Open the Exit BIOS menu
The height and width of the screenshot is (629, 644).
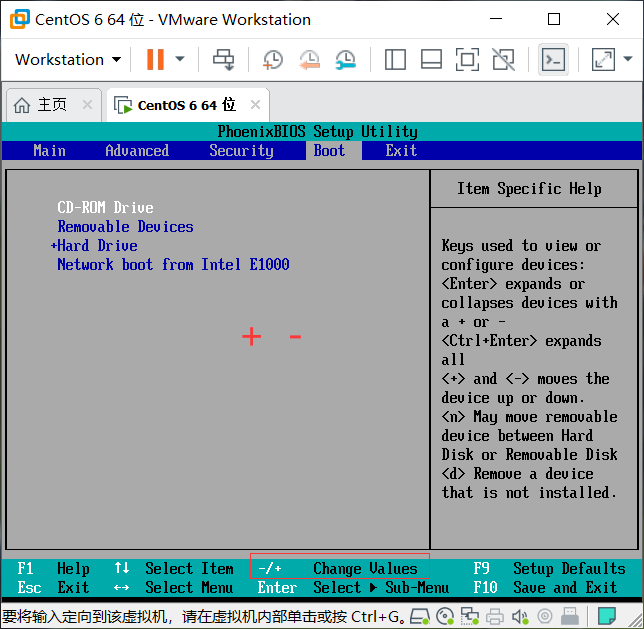[x=401, y=151]
